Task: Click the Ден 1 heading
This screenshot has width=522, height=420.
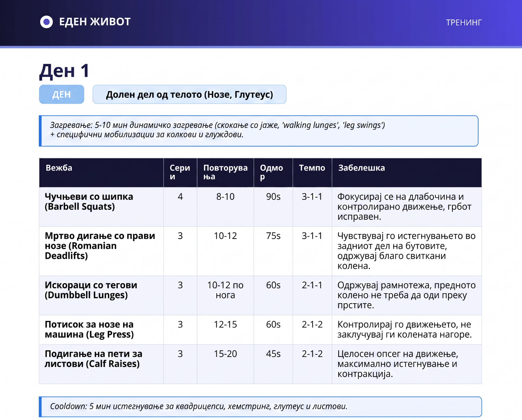Action: click(64, 71)
